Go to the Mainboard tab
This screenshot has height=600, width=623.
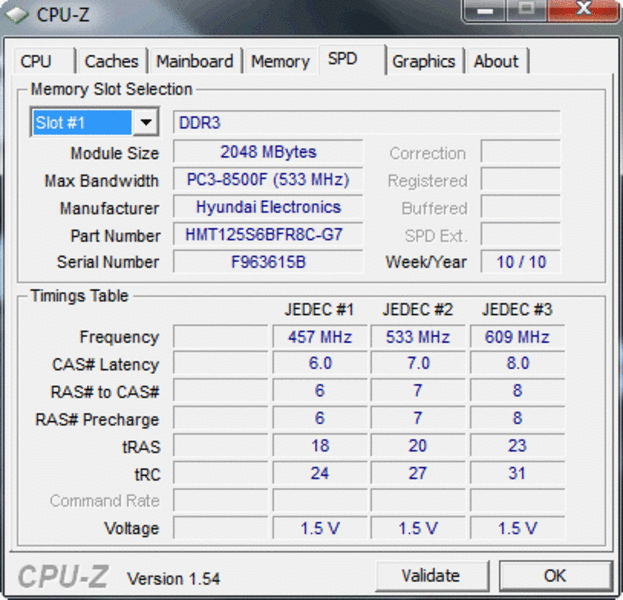tap(195, 61)
